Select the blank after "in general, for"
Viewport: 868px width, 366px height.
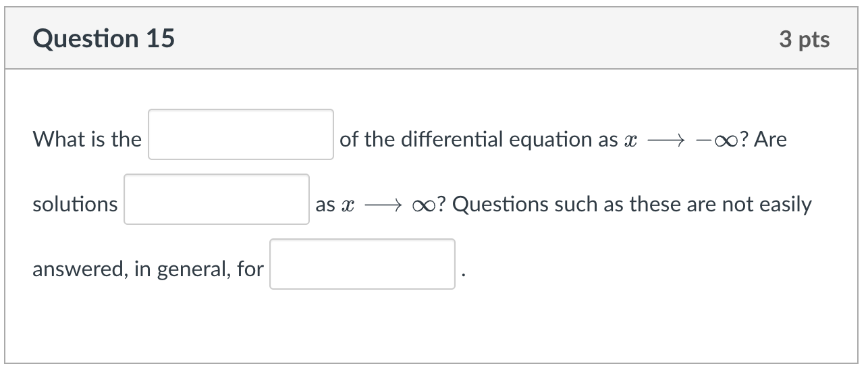(x=362, y=265)
